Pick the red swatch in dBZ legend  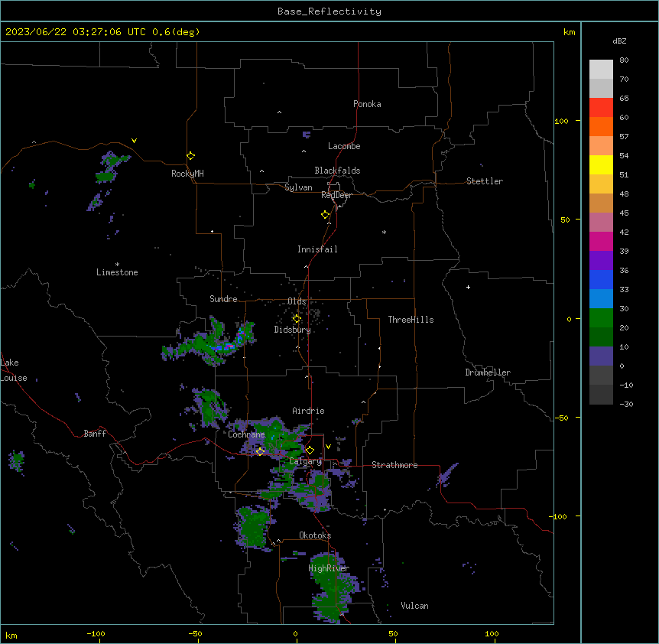(601, 108)
